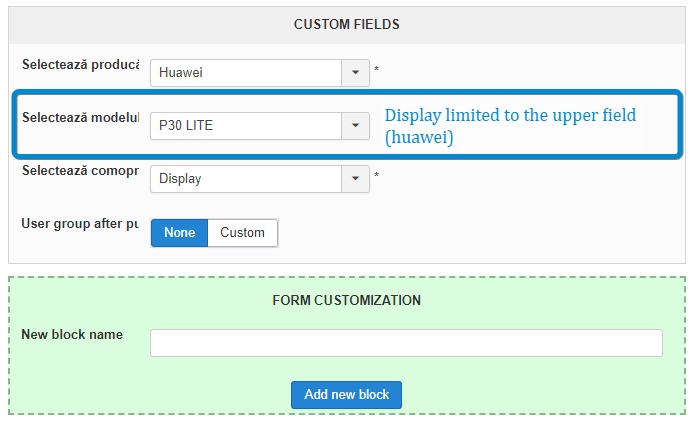Click the "New block name" label

(72, 334)
